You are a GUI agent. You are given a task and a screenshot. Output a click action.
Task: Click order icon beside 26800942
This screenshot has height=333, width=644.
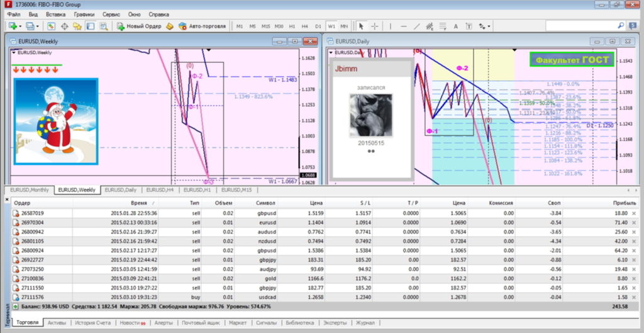point(16,232)
